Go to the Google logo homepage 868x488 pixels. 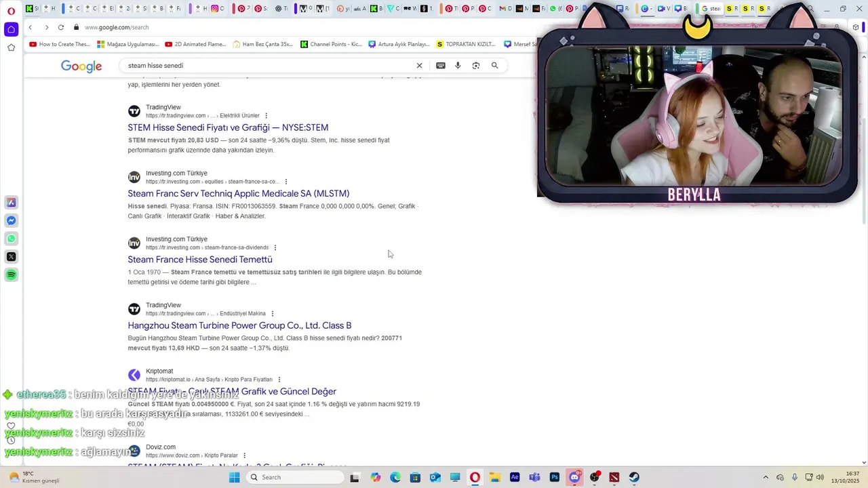(81, 66)
